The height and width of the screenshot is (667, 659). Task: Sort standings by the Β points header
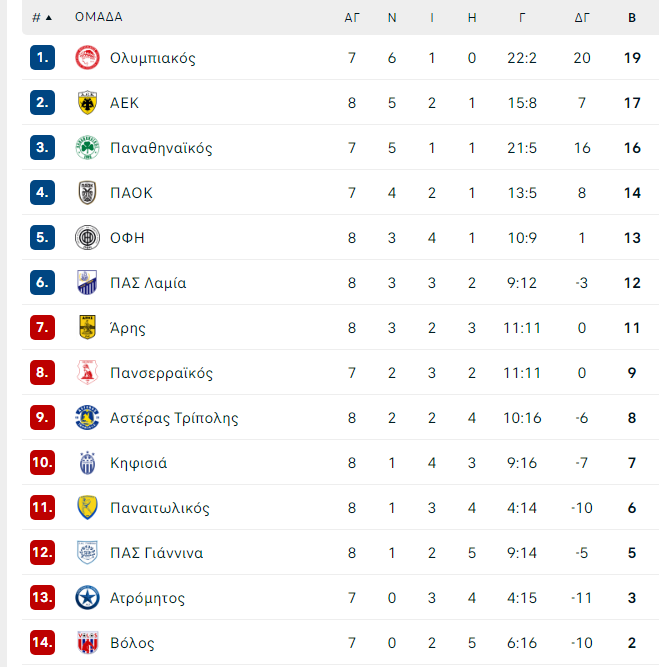click(x=632, y=17)
